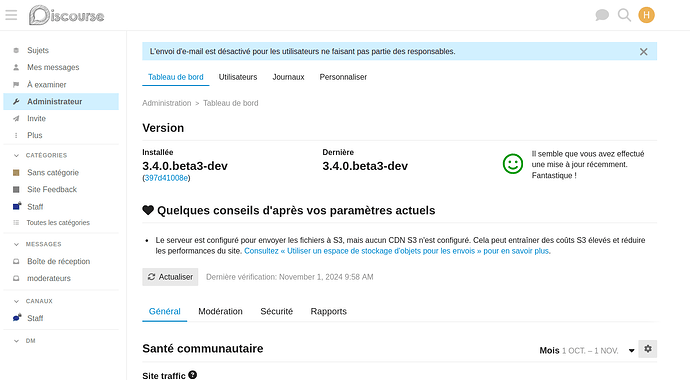The height and width of the screenshot is (380, 690).
Task: Select Administrateur in the sidebar
Action: (61, 102)
